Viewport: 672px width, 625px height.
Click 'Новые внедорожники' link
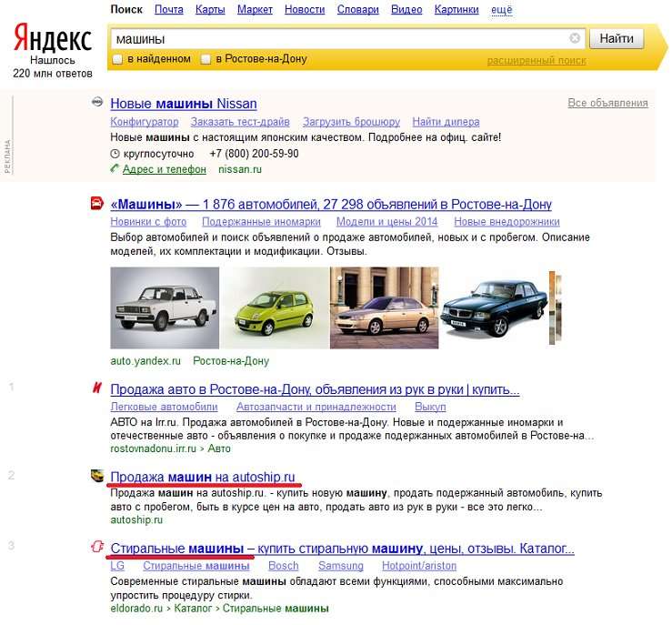[507, 222]
